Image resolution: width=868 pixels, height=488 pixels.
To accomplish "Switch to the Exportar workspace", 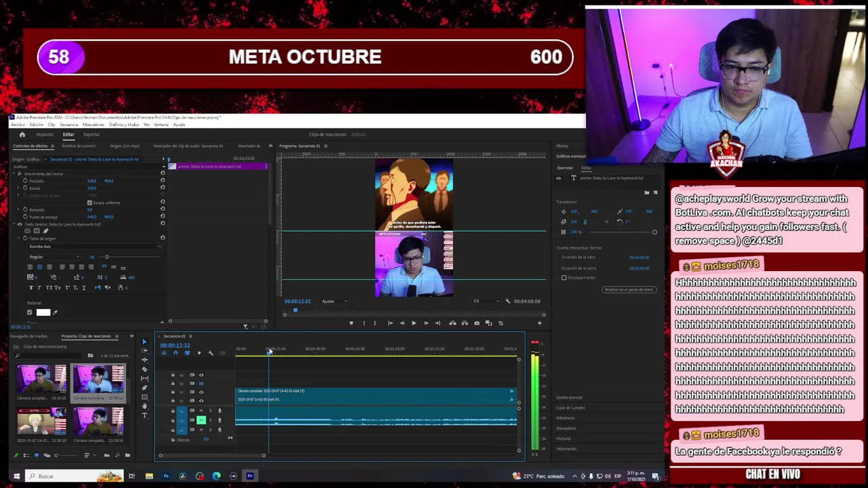I will [92, 134].
